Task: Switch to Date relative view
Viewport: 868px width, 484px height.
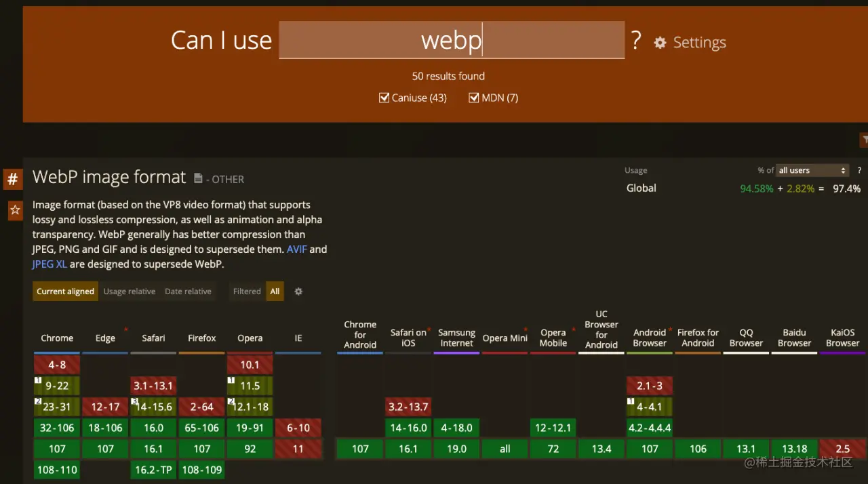Action: tap(188, 291)
